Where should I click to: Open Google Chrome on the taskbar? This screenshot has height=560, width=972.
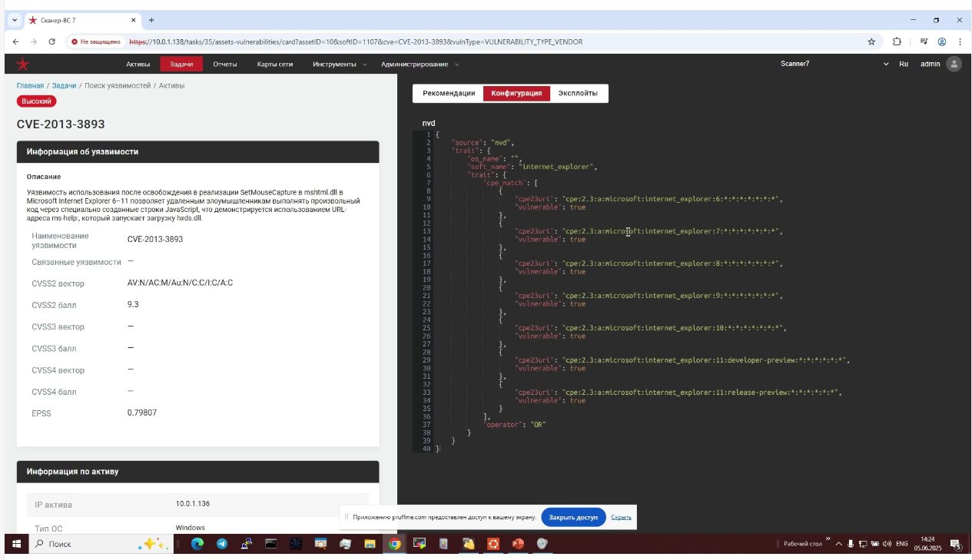click(x=394, y=544)
